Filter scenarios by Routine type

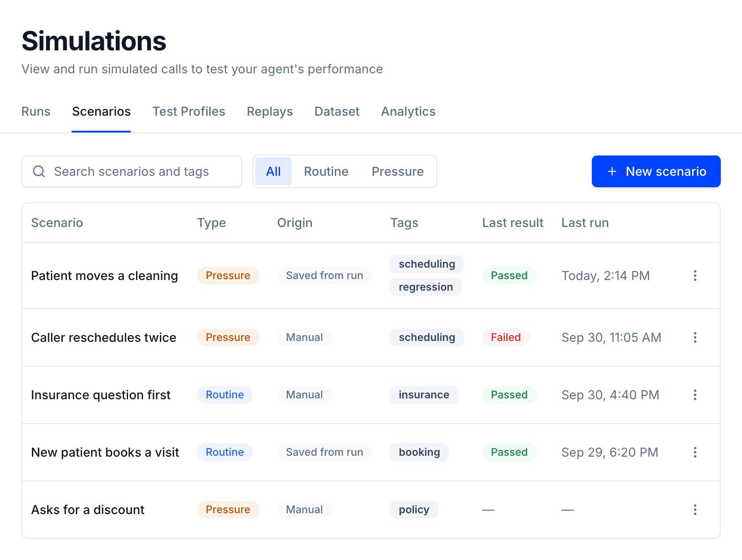[x=326, y=171]
